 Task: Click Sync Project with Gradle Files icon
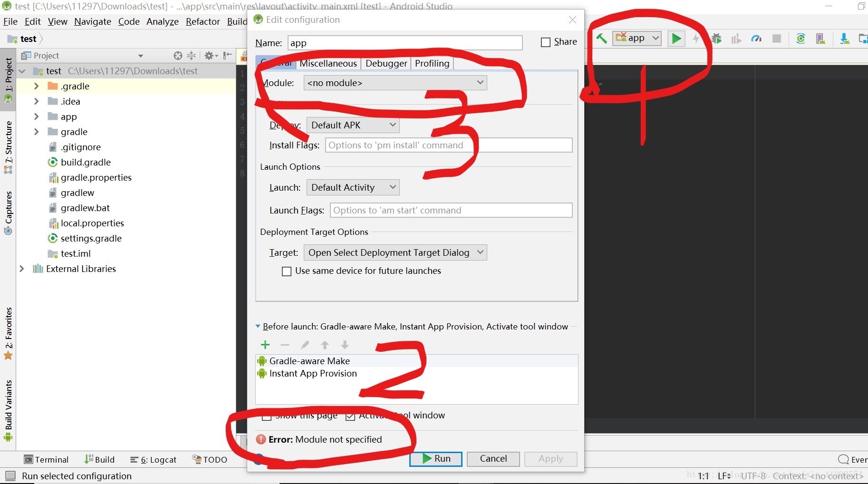[800, 39]
